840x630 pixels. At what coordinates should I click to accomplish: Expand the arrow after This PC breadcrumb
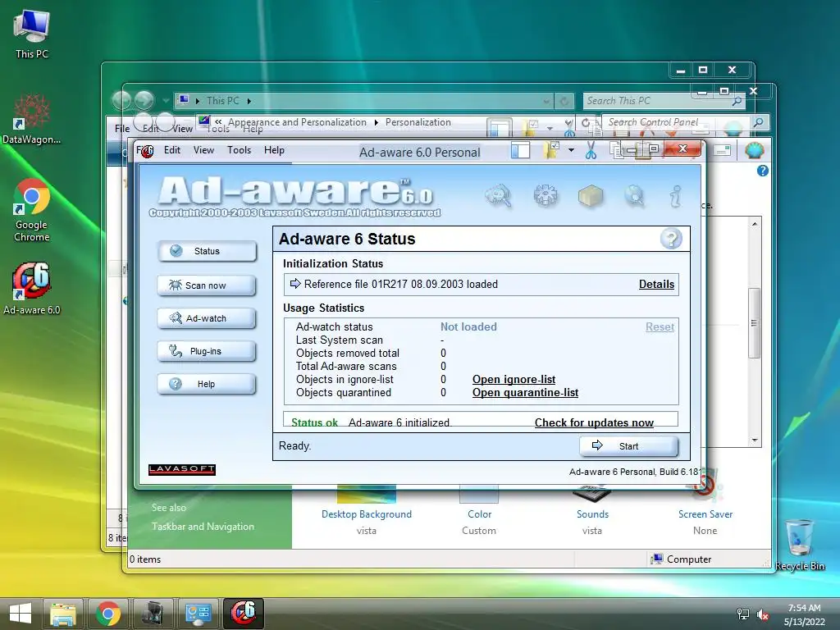(249, 101)
